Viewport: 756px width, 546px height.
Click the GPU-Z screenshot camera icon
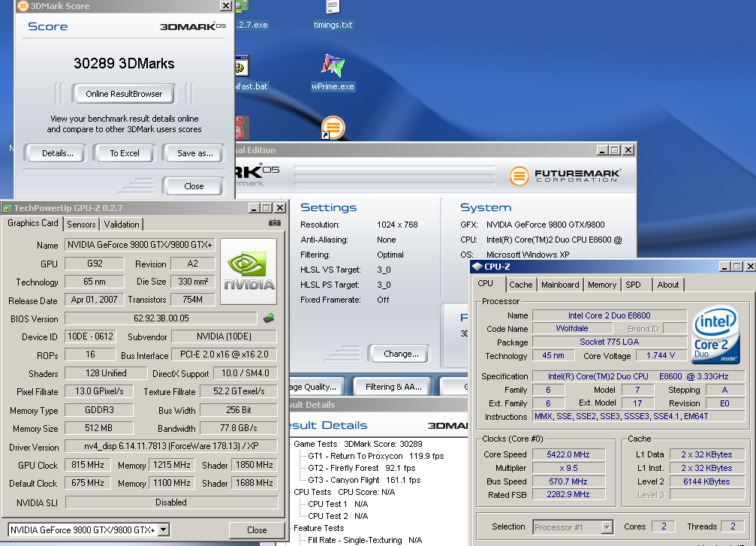pyautogui.click(x=274, y=223)
